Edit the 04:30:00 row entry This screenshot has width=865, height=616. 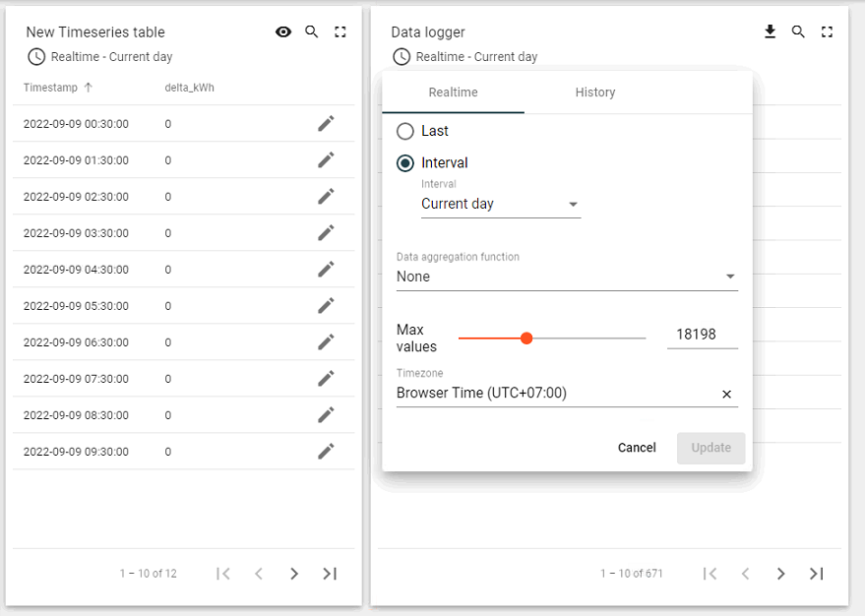coord(326,269)
